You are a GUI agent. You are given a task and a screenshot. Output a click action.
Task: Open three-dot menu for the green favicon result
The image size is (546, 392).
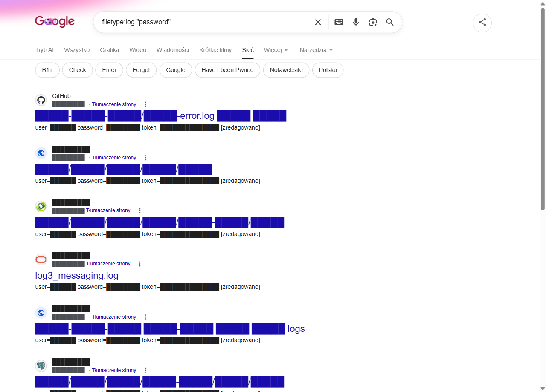point(139,210)
